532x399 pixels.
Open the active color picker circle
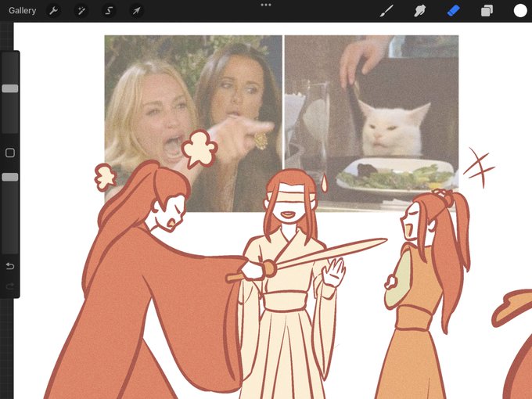[520, 11]
